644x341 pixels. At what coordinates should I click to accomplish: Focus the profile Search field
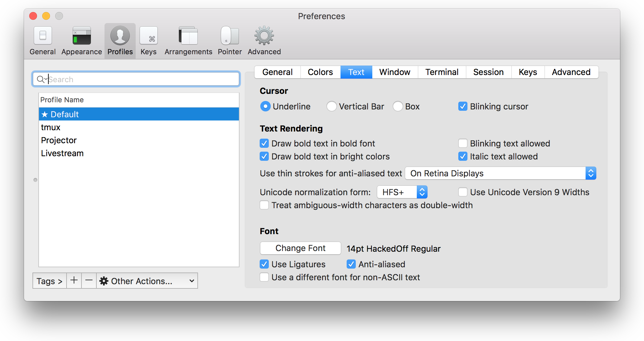(x=136, y=79)
